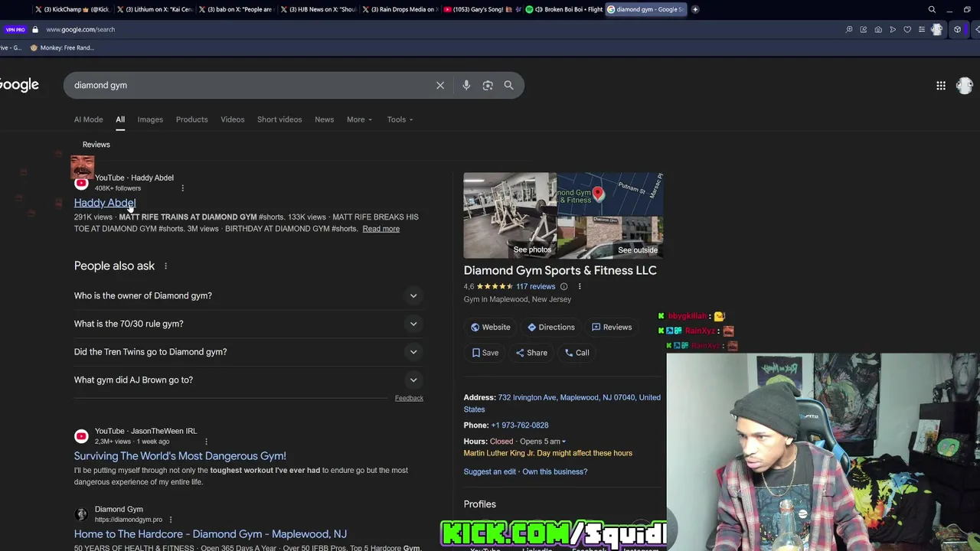Viewport: 980px width, 551px height.
Task: Click the VPN PRO badge in address bar
Action: tap(15, 29)
